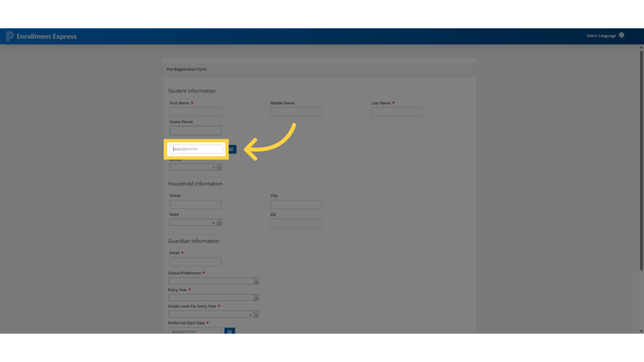Click the Zip input field

coord(296,223)
